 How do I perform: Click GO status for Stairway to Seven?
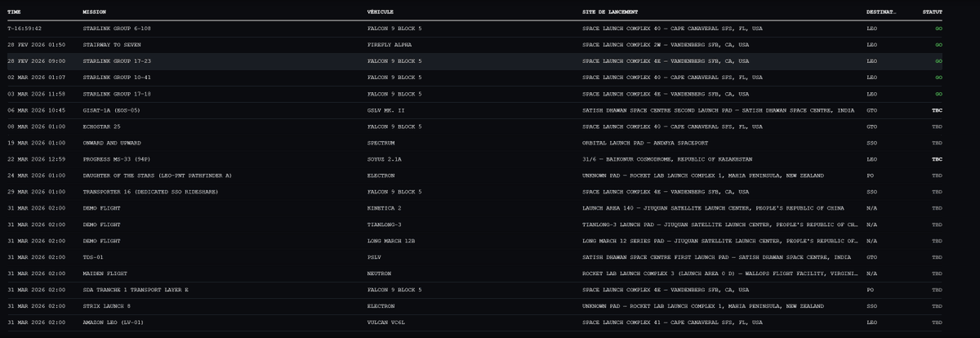point(939,45)
